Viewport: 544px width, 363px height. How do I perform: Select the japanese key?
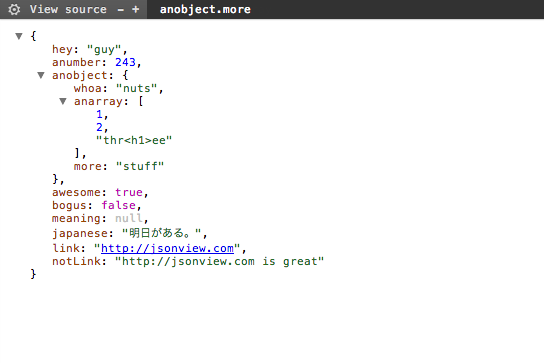click(x=80, y=233)
